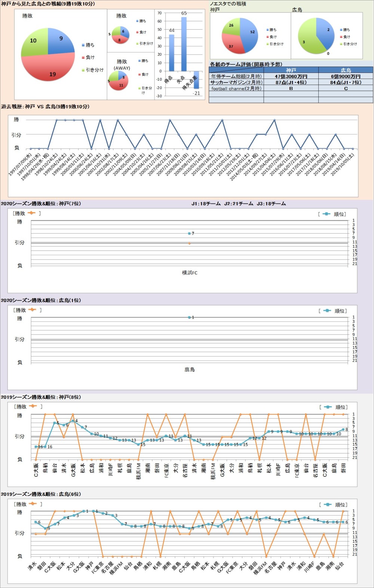Image resolution: width=374 pixels, height=588 pixels.
Task: Click the 鹿島 label under the 2020 広島 chart
Action: coord(190,369)
